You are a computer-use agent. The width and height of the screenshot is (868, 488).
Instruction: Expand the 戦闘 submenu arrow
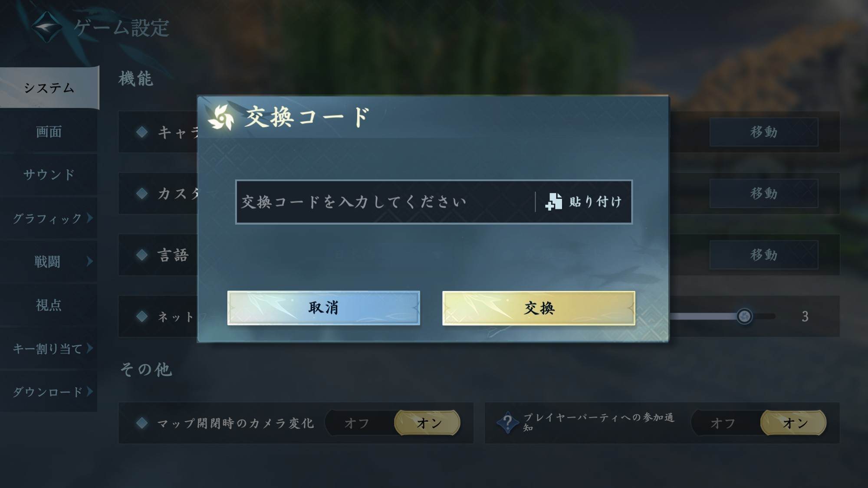pyautogui.click(x=90, y=261)
